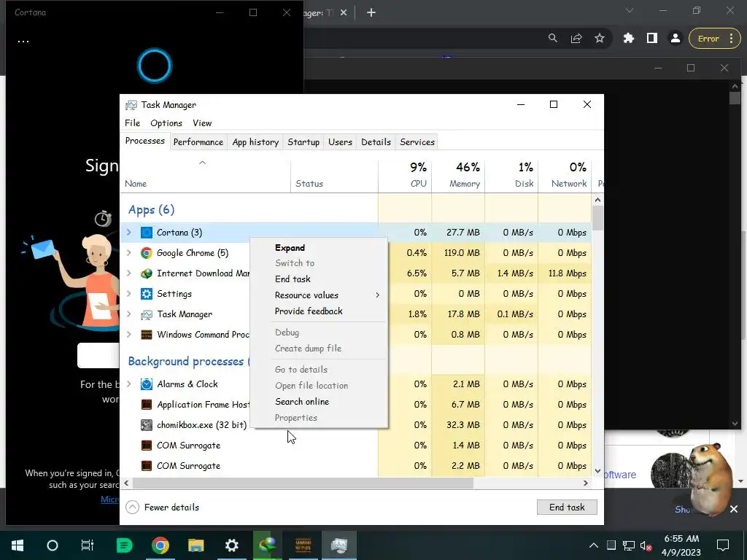Collapse view with Fewer details

pyautogui.click(x=163, y=507)
